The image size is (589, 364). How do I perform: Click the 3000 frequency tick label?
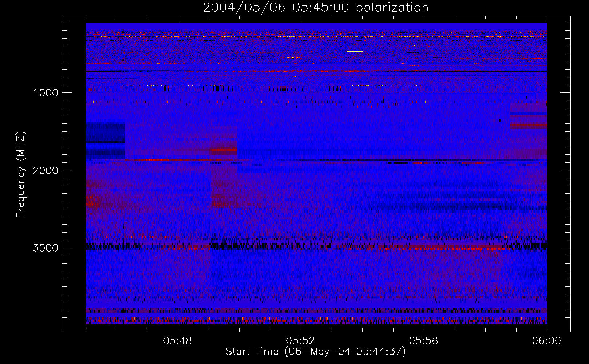[46, 248]
